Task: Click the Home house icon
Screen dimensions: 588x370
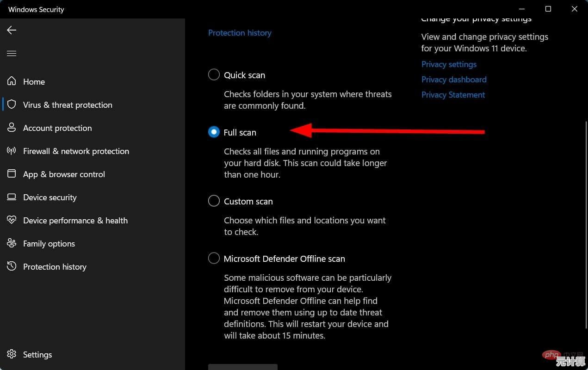Action: pyautogui.click(x=12, y=81)
